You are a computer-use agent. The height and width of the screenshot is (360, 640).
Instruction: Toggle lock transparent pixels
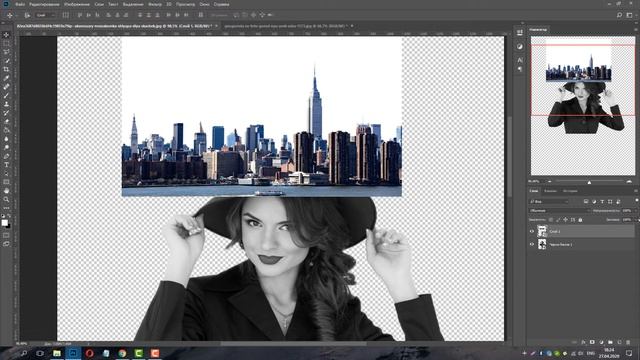[551, 220]
